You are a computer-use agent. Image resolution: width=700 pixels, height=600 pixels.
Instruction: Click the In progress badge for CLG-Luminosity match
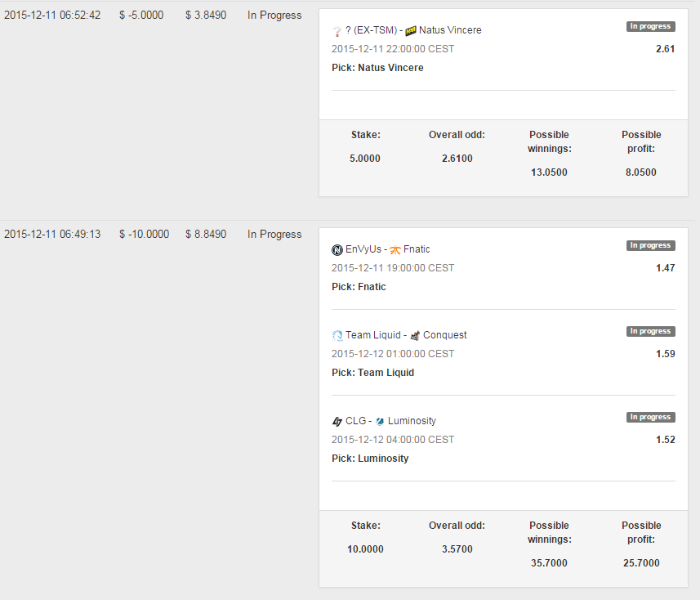pos(650,417)
